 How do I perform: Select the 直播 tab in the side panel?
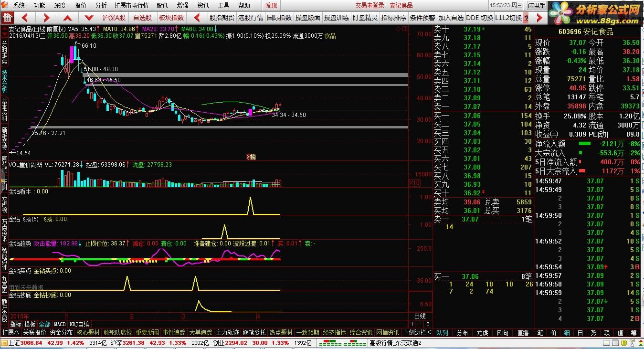[x=523, y=333]
